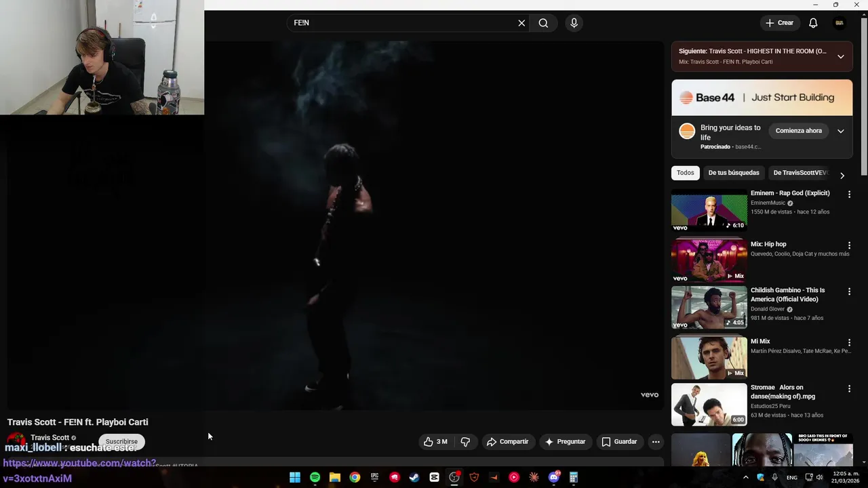The image size is (868, 488).
Task: Switch ENG input language
Action: coord(791,477)
